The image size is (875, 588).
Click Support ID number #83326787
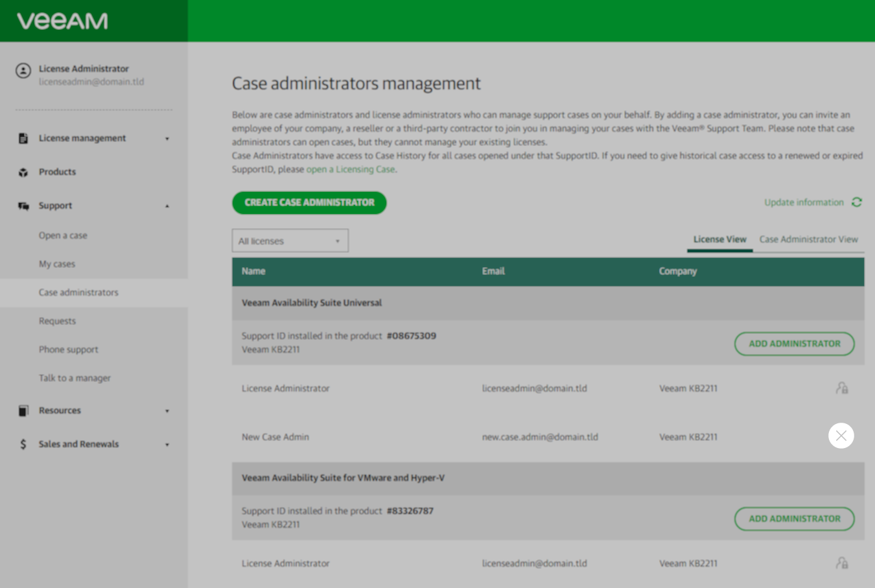pos(410,511)
